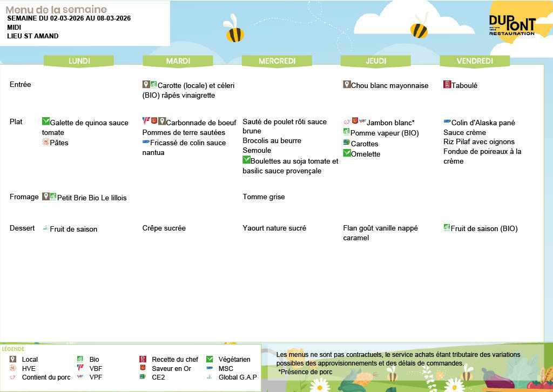Click the Local pin icon in the legend
Viewport: 553px width, 392px height.
13,359
